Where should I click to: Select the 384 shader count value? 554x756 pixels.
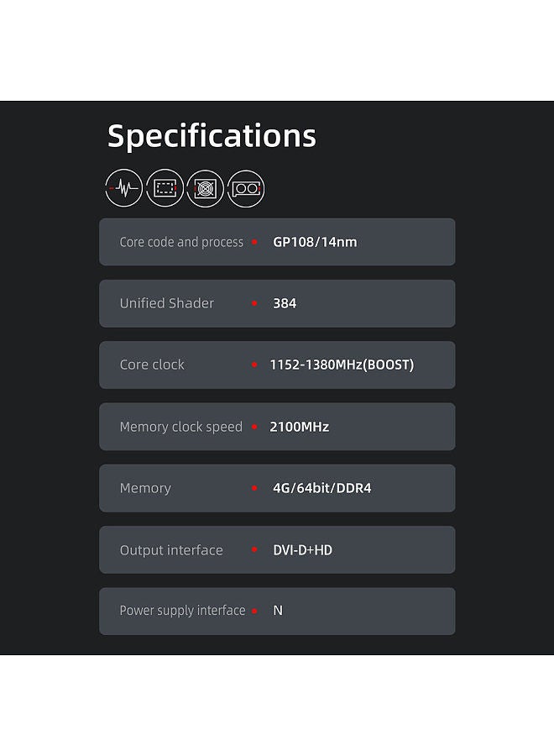(x=285, y=303)
